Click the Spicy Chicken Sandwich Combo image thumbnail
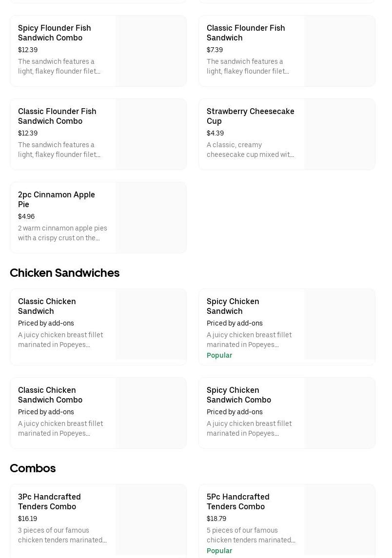 pyautogui.click(x=339, y=413)
